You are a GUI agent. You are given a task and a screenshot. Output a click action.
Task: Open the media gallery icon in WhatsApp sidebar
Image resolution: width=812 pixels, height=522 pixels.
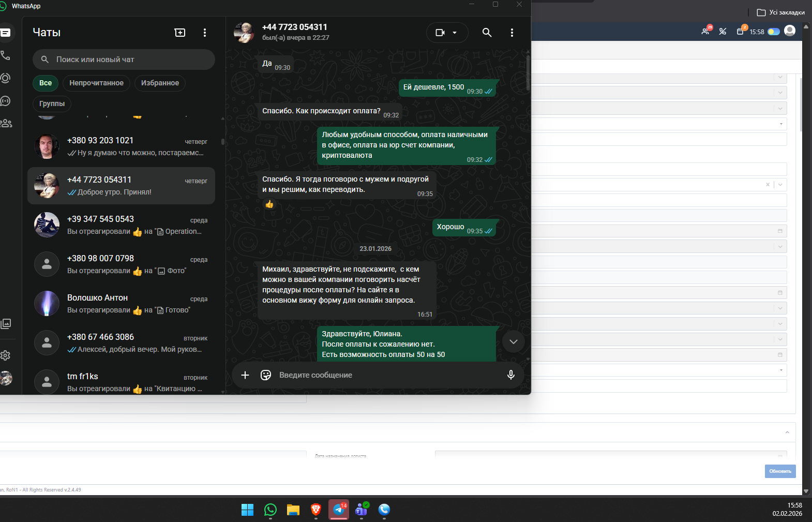(6, 324)
